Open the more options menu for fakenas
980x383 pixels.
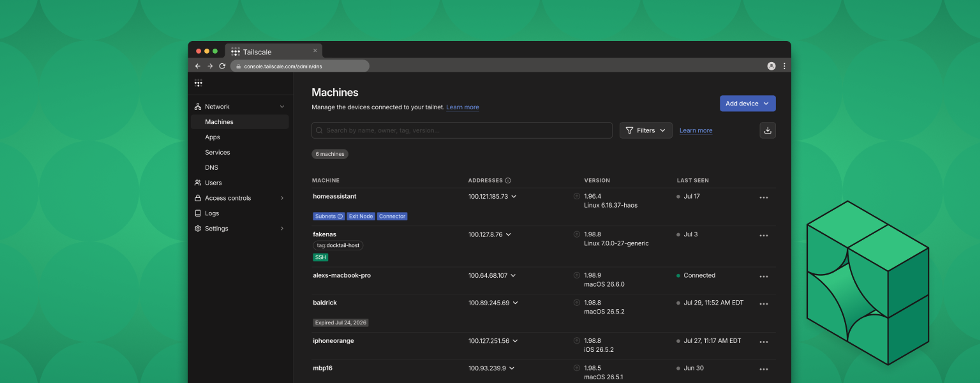764,236
